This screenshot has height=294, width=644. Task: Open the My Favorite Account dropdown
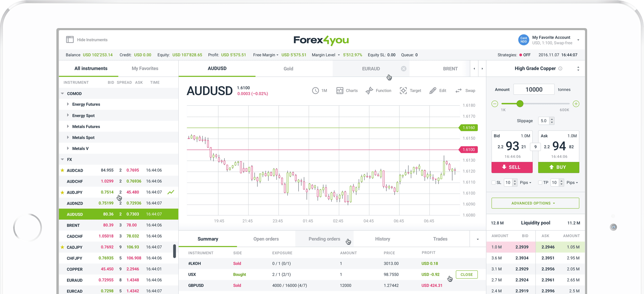coord(578,40)
